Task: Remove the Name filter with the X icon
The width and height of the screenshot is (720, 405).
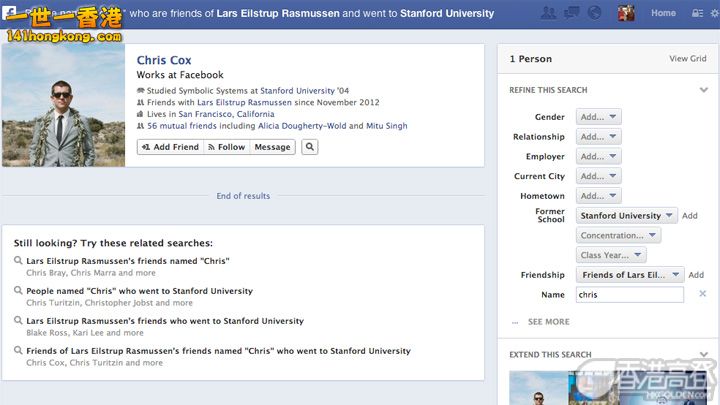Action: point(702,294)
